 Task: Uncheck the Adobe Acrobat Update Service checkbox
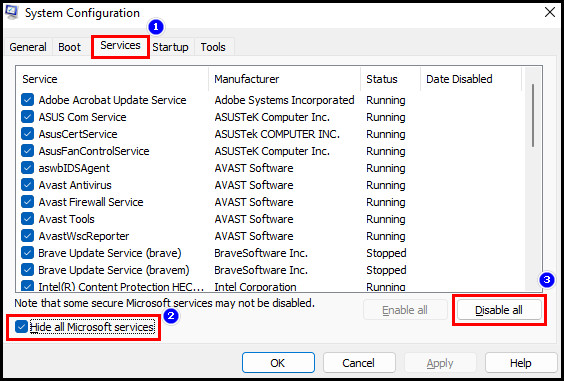pyautogui.click(x=27, y=100)
